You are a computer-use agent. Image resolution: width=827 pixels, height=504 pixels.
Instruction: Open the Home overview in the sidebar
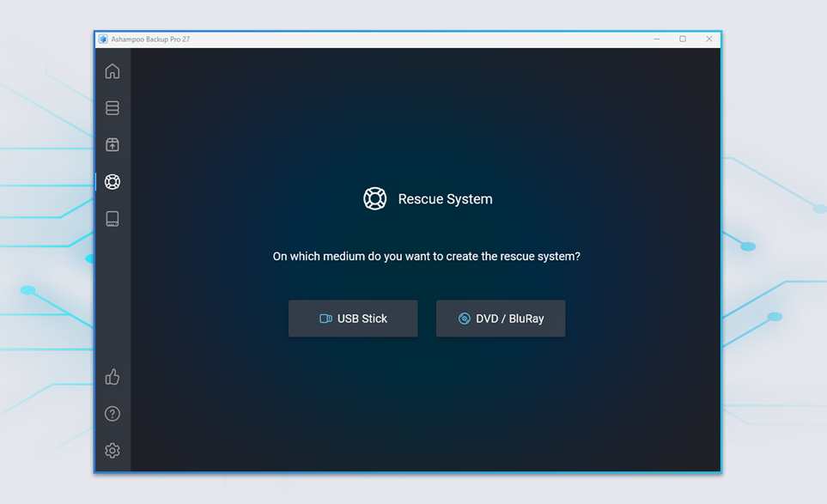(x=112, y=71)
